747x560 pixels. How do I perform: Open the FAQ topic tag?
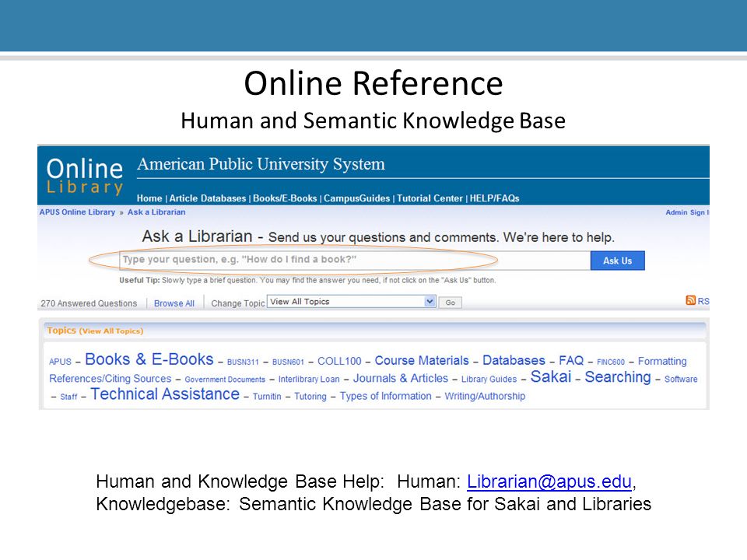pyautogui.click(x=571, y=360)
